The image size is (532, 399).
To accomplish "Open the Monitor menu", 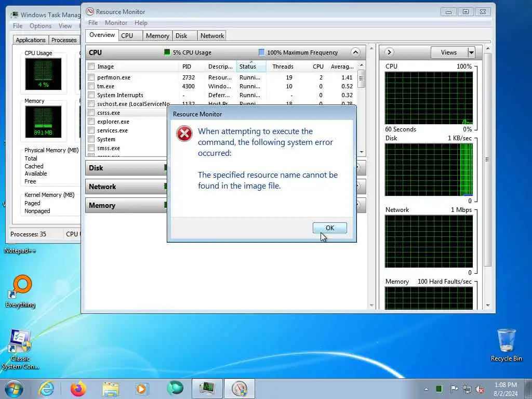I will [116, 23].
